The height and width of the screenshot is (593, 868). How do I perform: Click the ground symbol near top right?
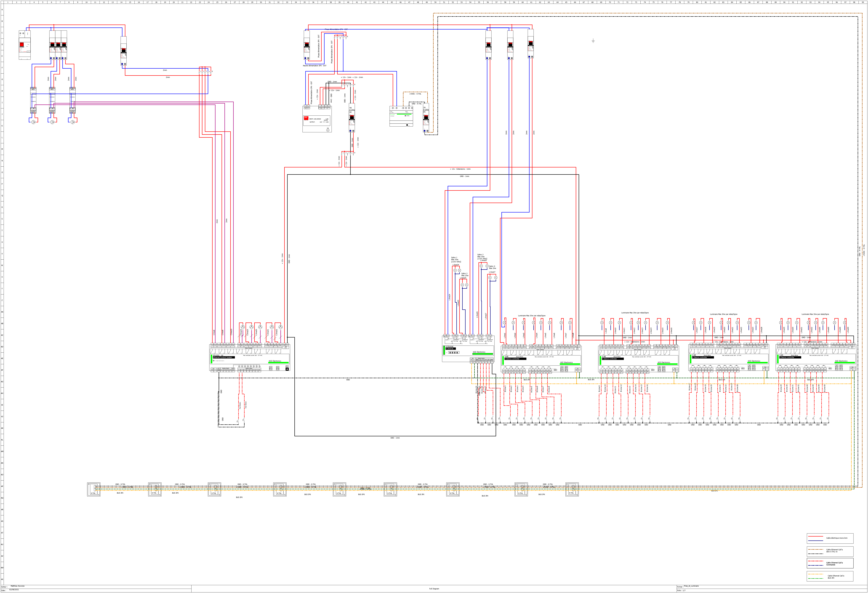(593, 41)
